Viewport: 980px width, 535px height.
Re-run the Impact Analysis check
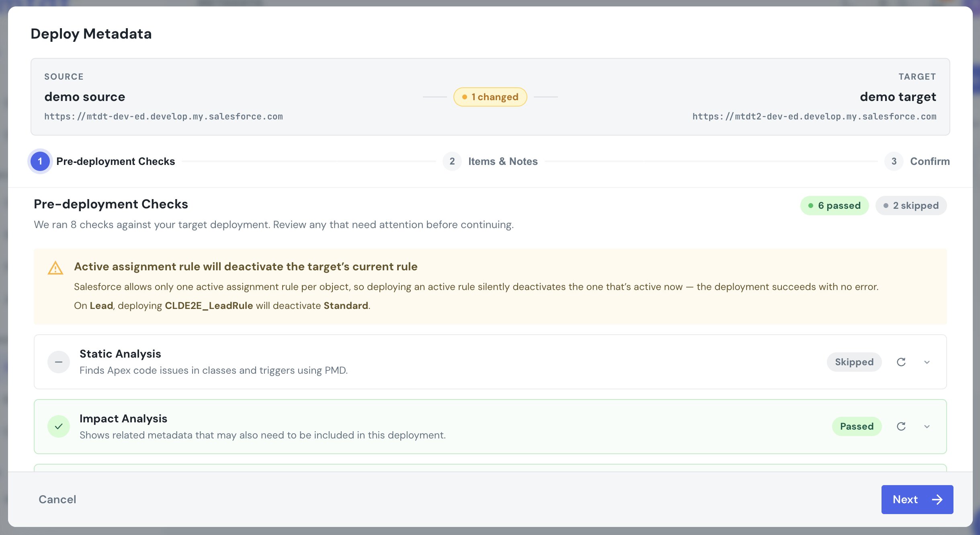[901, 426]
